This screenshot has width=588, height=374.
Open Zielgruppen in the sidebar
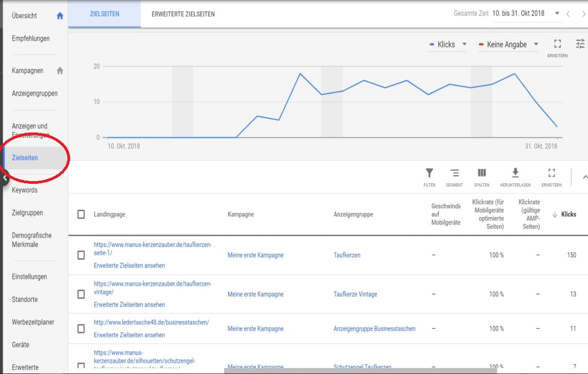27,213
